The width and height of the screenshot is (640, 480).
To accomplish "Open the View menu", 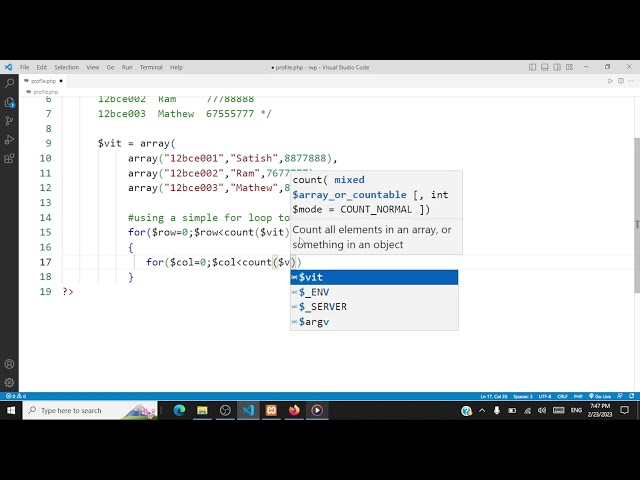I will tap(93, 67).
